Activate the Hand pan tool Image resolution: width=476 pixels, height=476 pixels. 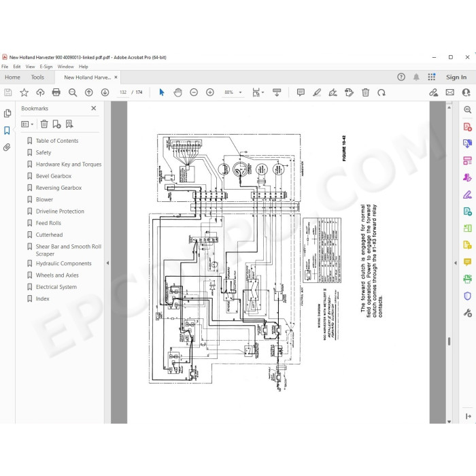[177, 92]
